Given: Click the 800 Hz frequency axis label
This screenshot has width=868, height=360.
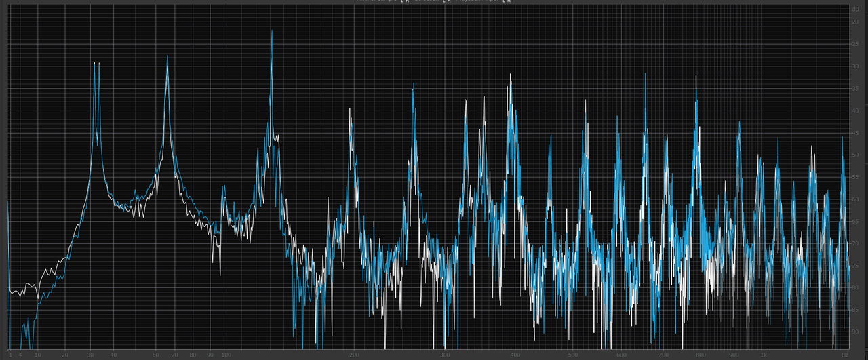Looking at the screenshot, I should (701, 355).
